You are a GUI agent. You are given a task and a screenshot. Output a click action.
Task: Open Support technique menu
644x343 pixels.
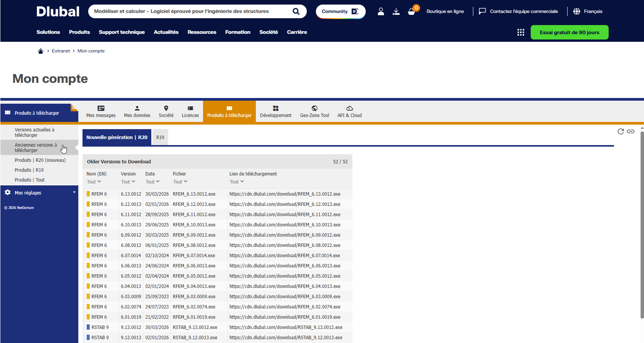pos(122,32)
